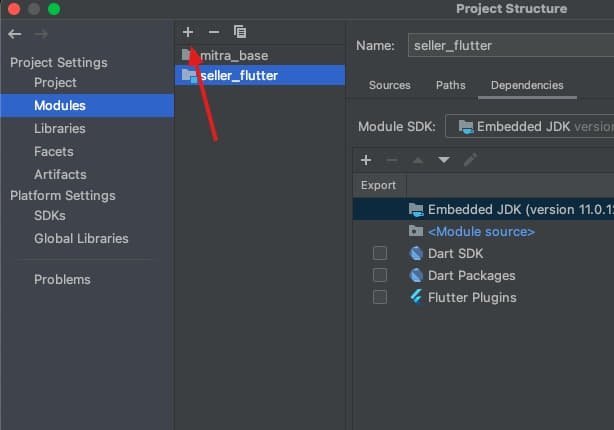Click the back navigation arrow

[x=14, y=34]
